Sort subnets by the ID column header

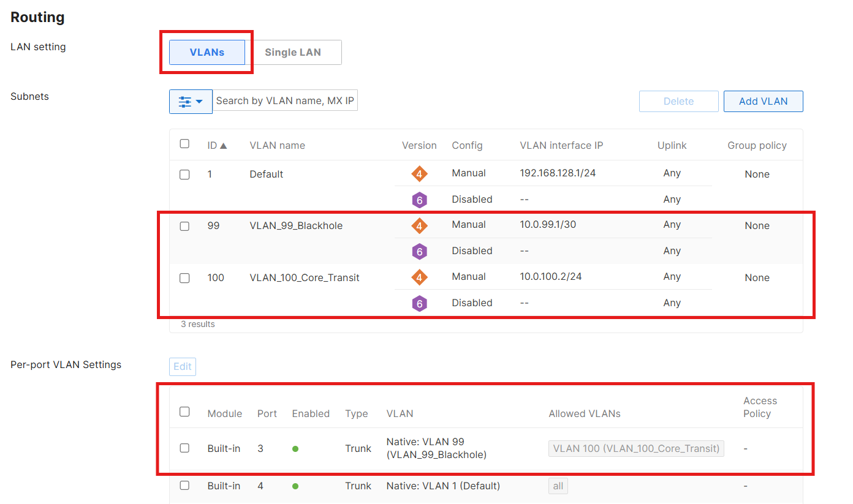point(217,146)
